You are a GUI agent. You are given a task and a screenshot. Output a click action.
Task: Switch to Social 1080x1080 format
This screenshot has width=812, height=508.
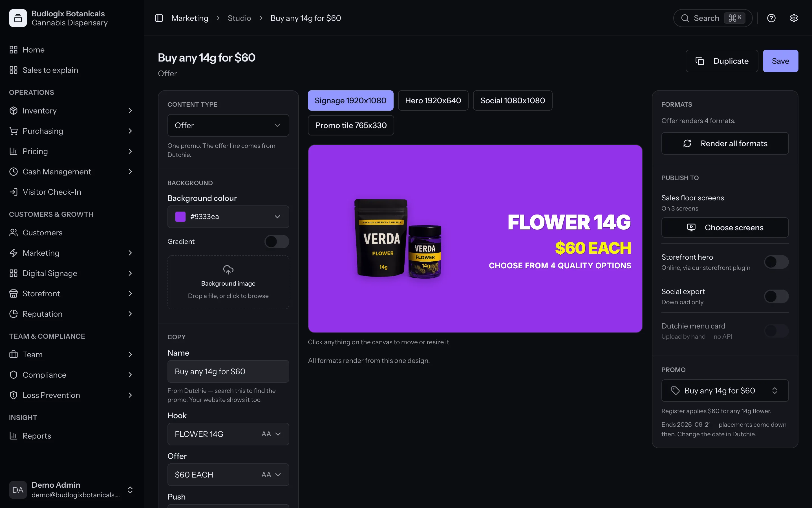point(512,100)
